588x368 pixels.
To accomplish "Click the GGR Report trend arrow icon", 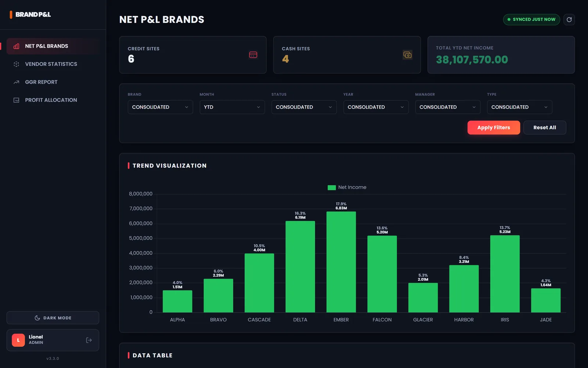I will pyautogui.click(x=16, y=82).
